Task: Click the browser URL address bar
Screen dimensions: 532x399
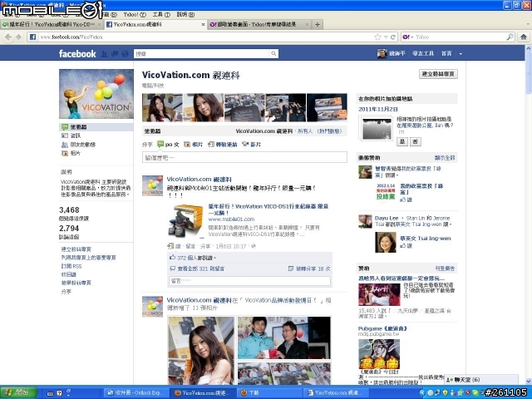Action: click(204, 37)
